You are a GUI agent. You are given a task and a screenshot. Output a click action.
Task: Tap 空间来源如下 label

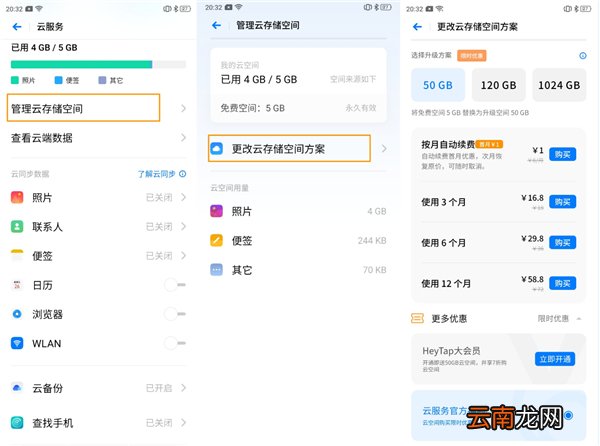pyautogui.click(x=353, y=79)
